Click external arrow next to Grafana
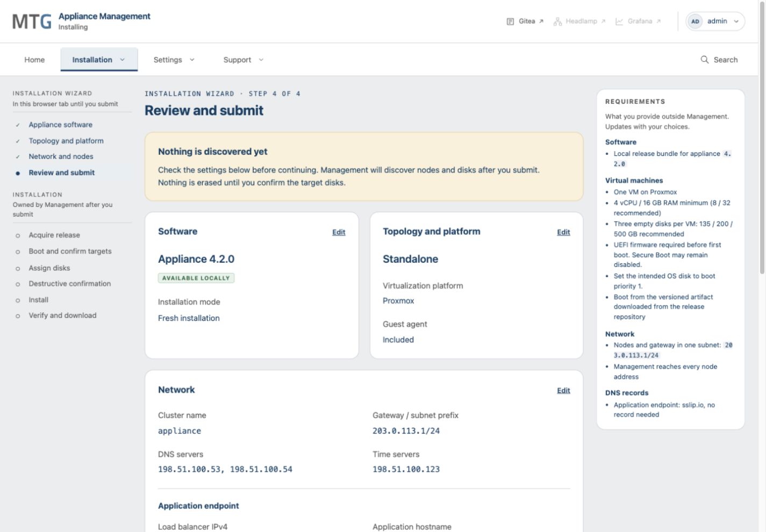The height and width of the screenshot is (532, 766). pyautogui.click(x=658, y=21)
